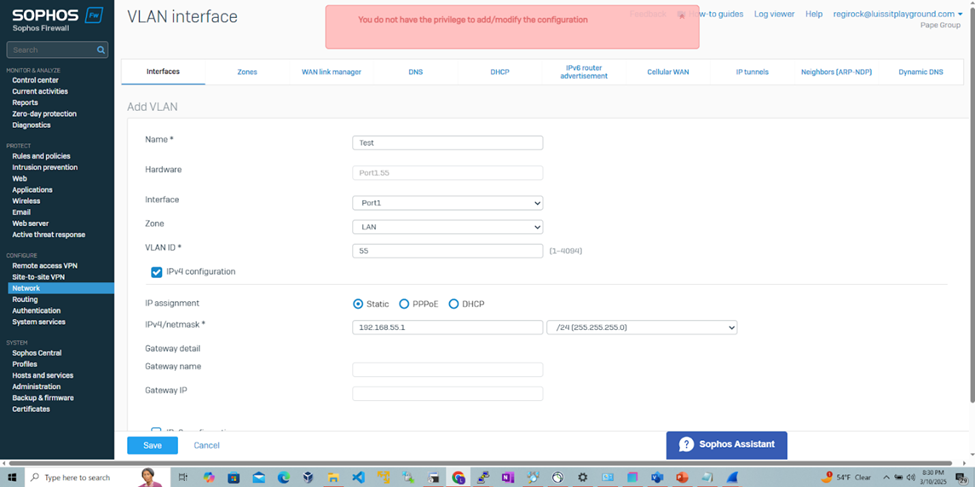Open Wireshark from the taskbar
The height and width of the screenshot is (487, 975).
point(732,477)
